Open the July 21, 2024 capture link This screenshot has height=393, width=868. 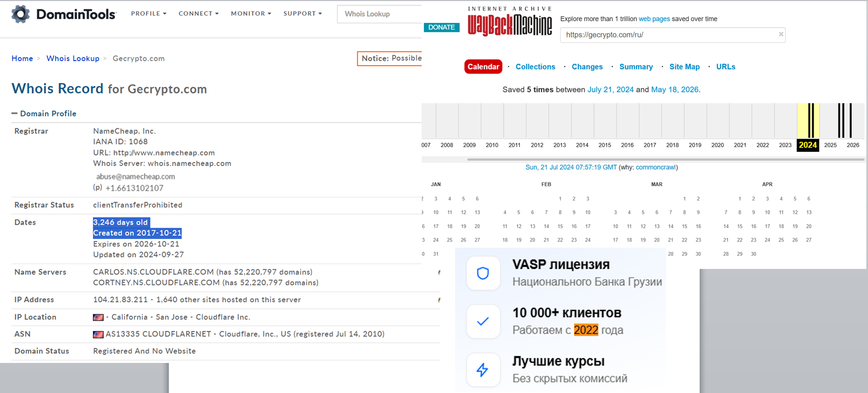pos(610,90)
